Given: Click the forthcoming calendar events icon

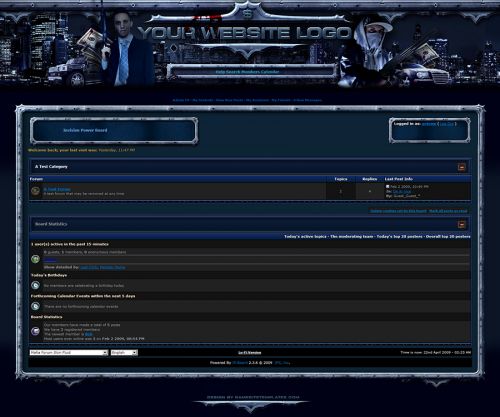Looking at the screenshot, I should 35,306.
